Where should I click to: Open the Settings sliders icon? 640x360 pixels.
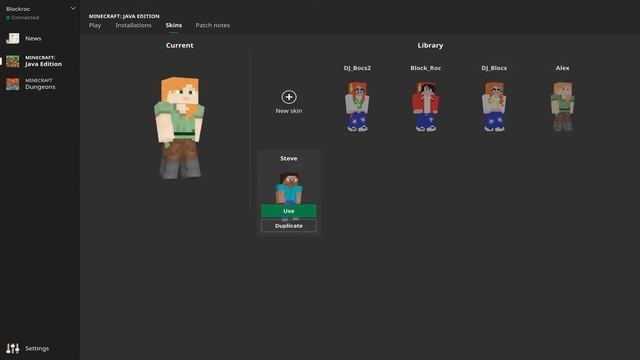pyautogui.click(x=13, y=348)
